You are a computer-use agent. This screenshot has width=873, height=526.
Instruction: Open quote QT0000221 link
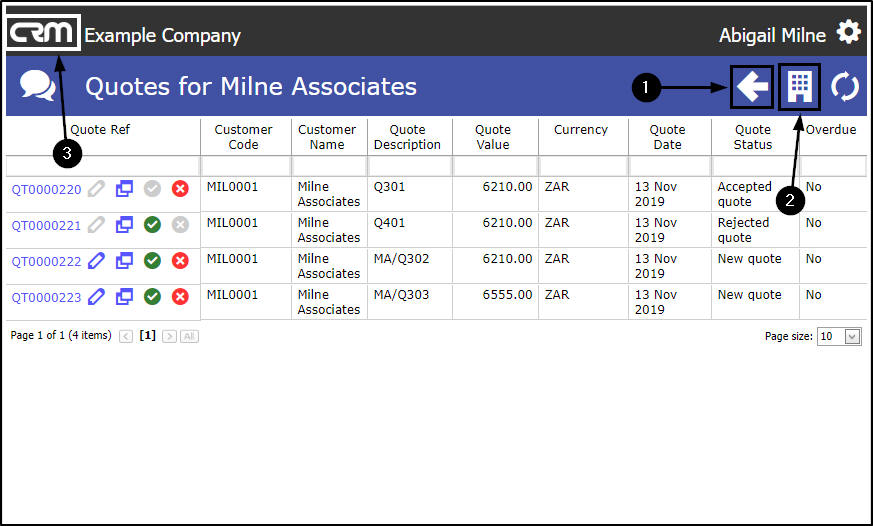coord(46,225)
